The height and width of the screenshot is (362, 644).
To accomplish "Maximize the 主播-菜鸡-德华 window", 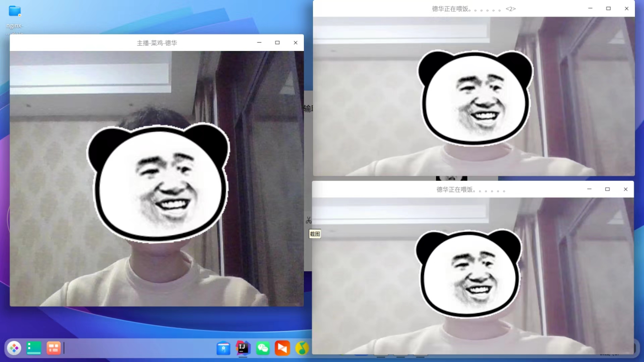I will (x=277, y=43).
